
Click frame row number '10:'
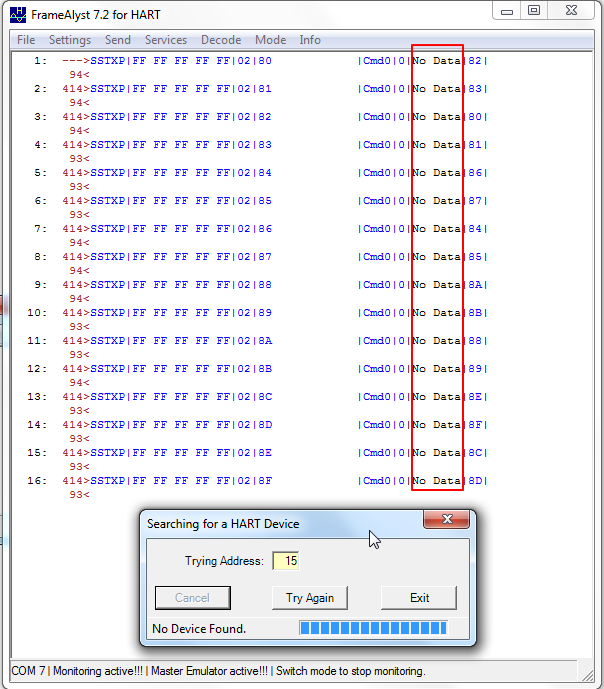click(x=37, y=313)
